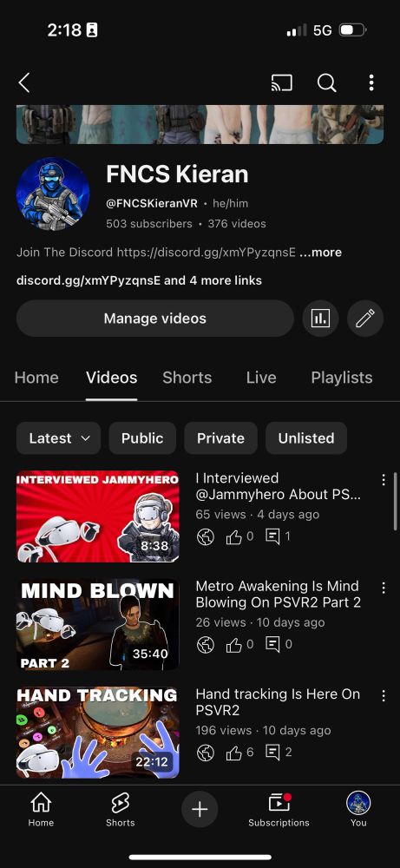Screen dimensions: 400x868
Task: Tap the pencil edit channel icon
Action: click(365, 319)
